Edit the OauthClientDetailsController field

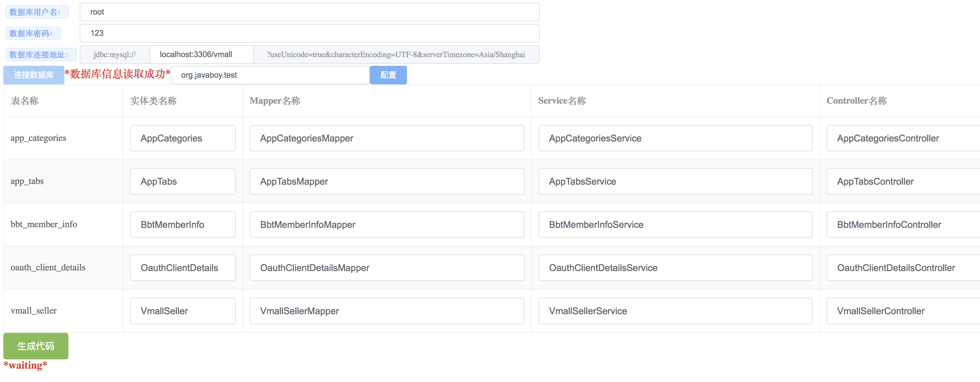pos(903,268)
